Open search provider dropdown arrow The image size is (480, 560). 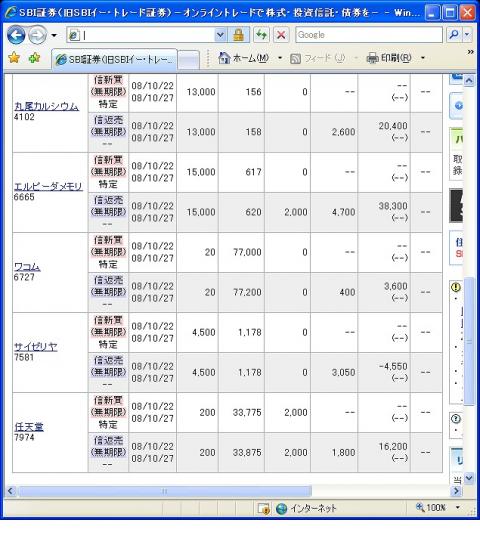coord(467,35)
